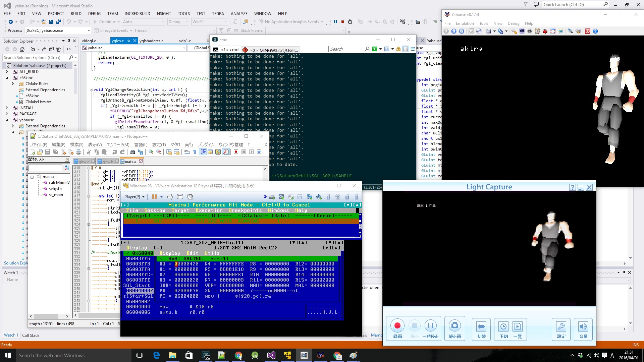Open Light Capture settings wrench

561,326
